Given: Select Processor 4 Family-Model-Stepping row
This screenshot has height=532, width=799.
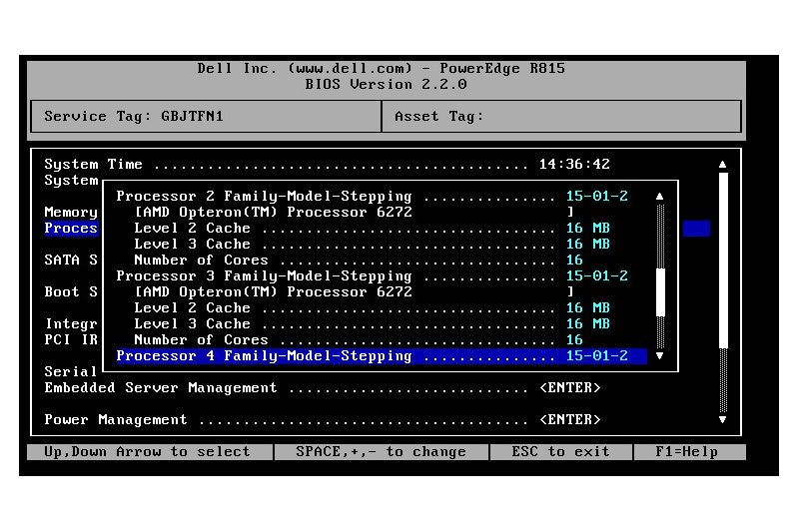Looking at the screenshot, I should (x=382, y=356).
